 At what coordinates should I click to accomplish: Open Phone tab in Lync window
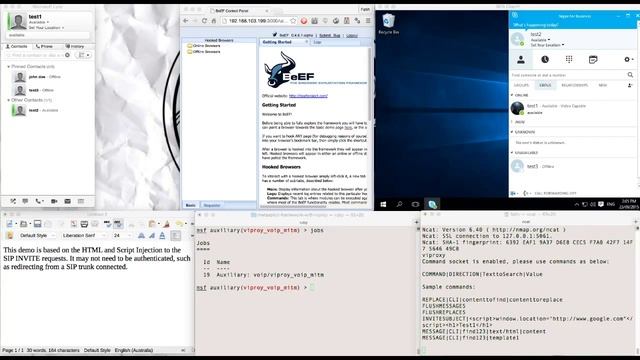click(x=44, y=47)
